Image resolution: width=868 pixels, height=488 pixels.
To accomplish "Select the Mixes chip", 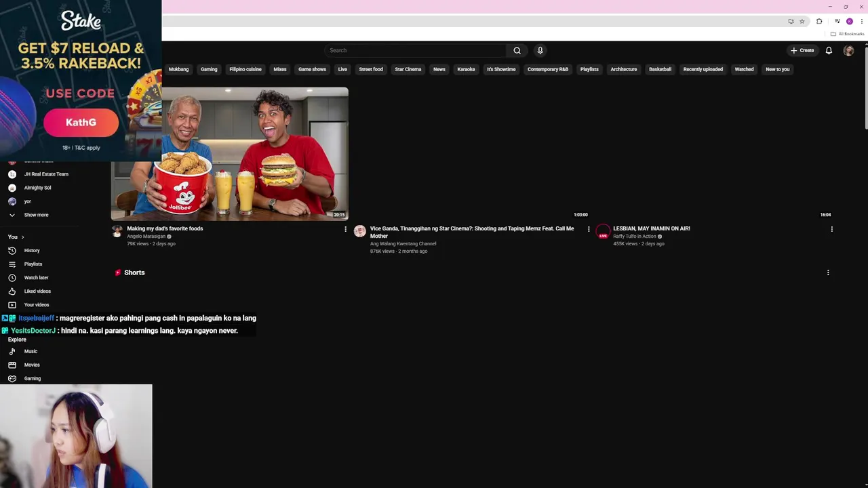I will (x=280, y=69).
